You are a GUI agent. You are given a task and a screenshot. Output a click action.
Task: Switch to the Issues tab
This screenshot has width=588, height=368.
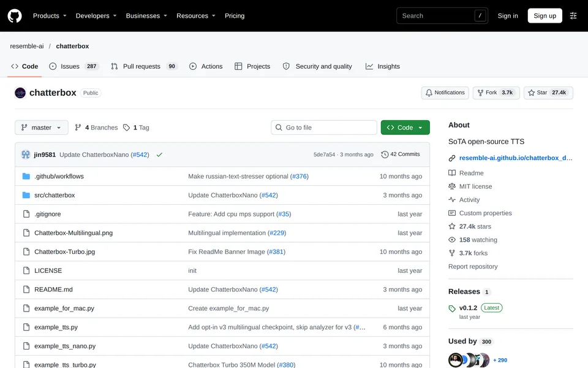74,66
